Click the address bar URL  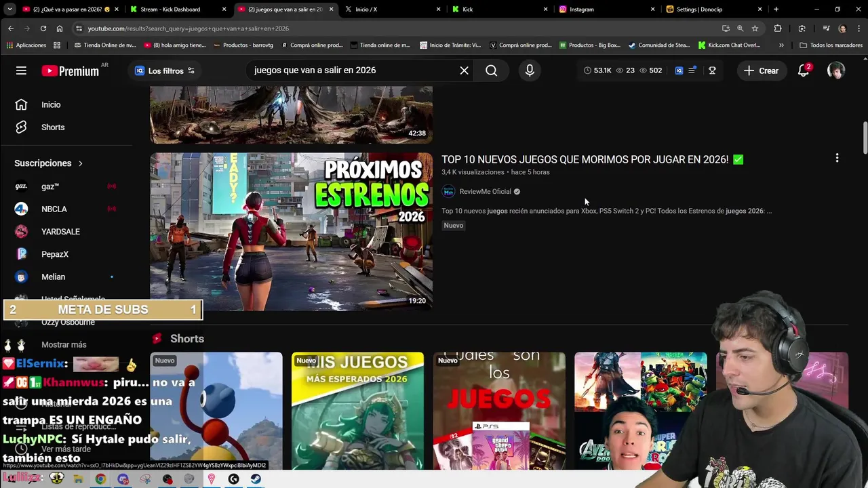coord(188,28)
